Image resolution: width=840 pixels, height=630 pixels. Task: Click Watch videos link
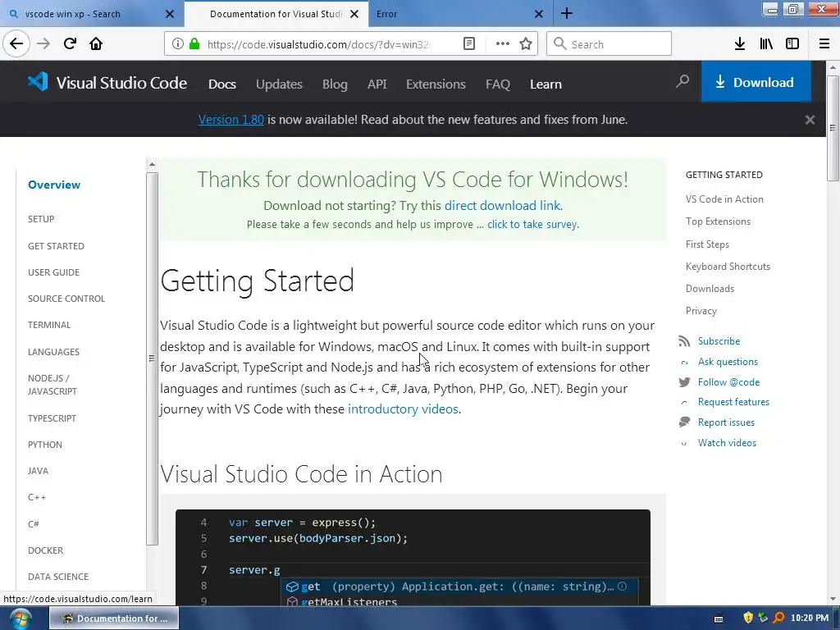click(727, 442)
